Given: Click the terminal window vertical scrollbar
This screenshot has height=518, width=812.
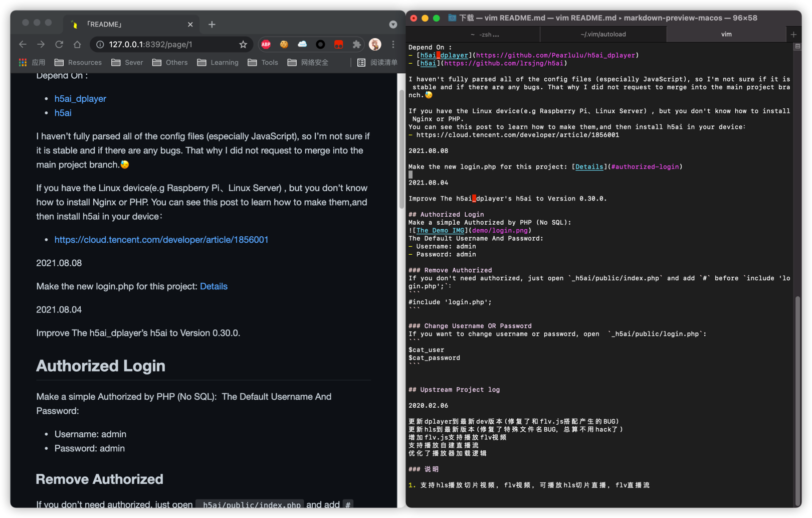Looking at the screenshot, I should 797,401.
